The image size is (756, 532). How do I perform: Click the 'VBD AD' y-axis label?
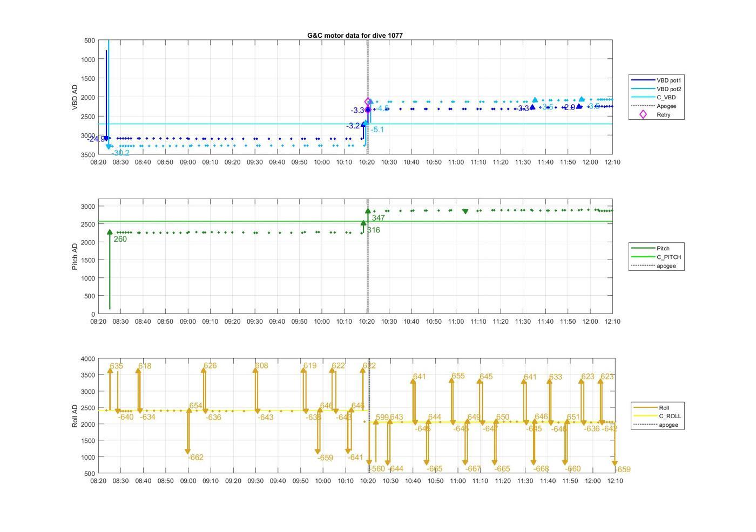[x=75, y=97]
